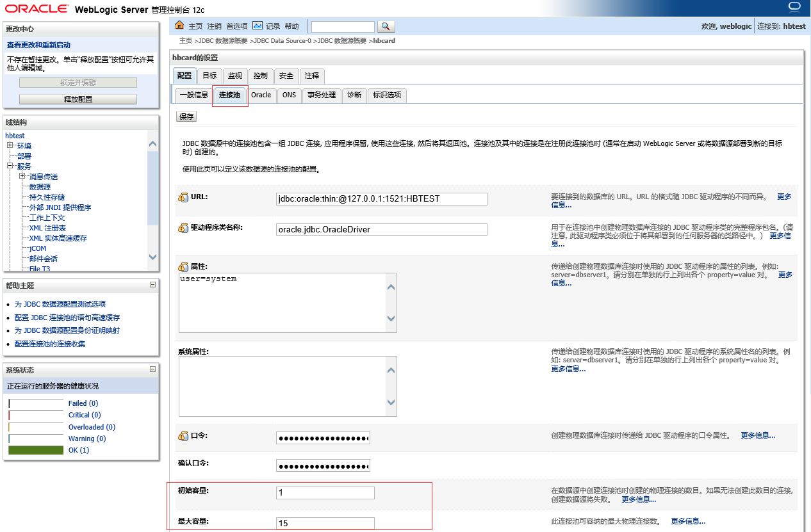This screenshot has height=532, width=811.
Task: Click down arrow in 系统属性 textarea
Action: [x=391, y=402]
